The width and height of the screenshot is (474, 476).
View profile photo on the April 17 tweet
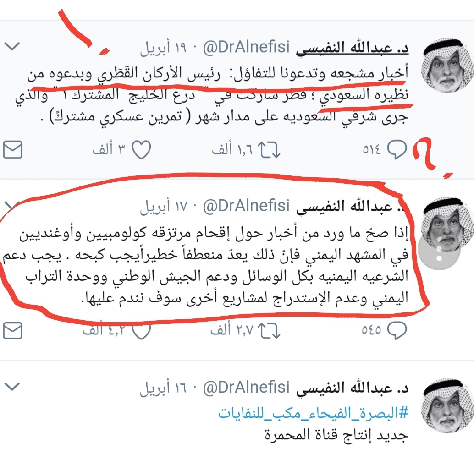coord(446,224)
